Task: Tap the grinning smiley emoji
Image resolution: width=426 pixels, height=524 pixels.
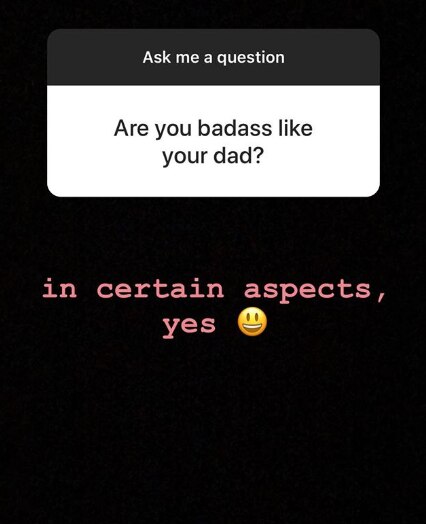Action: (x=252, y=321)
